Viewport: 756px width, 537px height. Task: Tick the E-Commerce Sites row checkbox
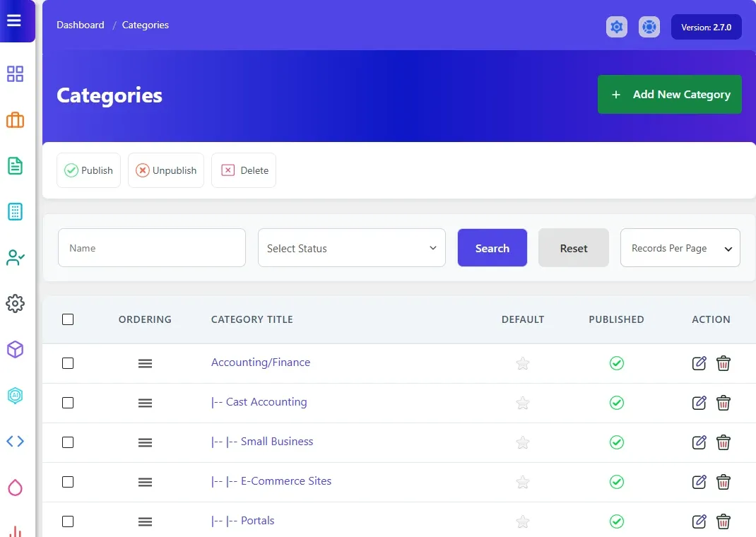[x=68, y=482]
